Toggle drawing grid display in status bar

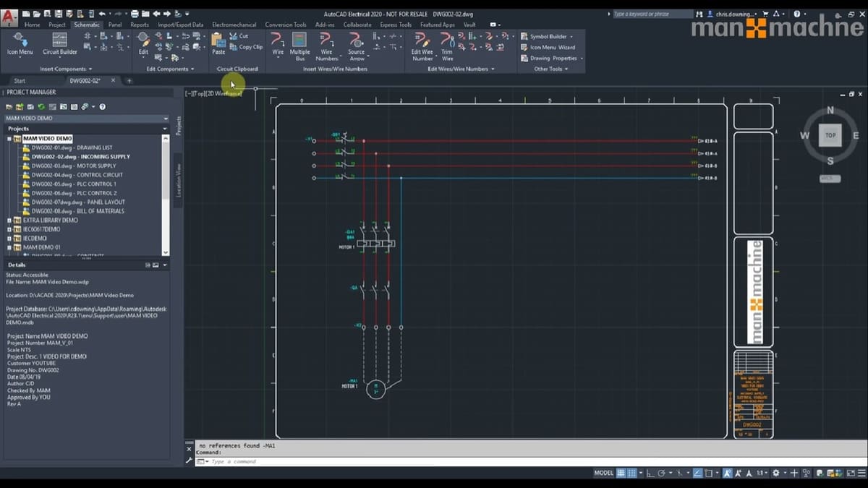click(x=621, y=473)
